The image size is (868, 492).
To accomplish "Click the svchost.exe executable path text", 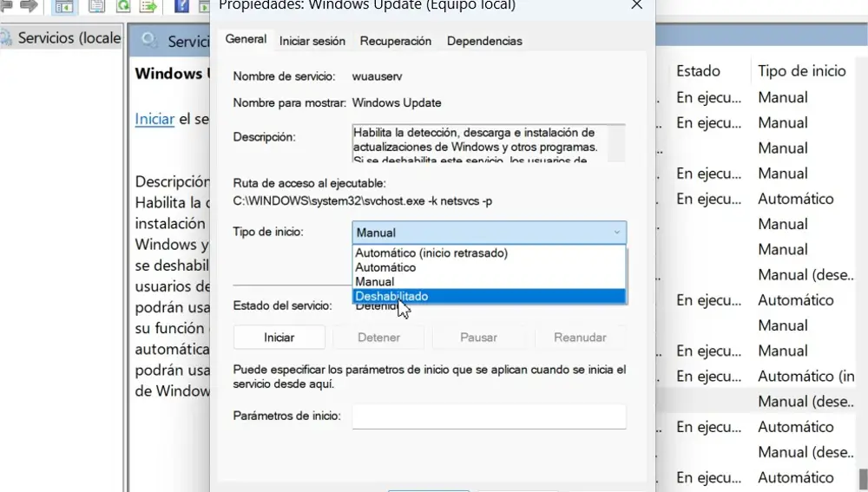I will point(363,201).
